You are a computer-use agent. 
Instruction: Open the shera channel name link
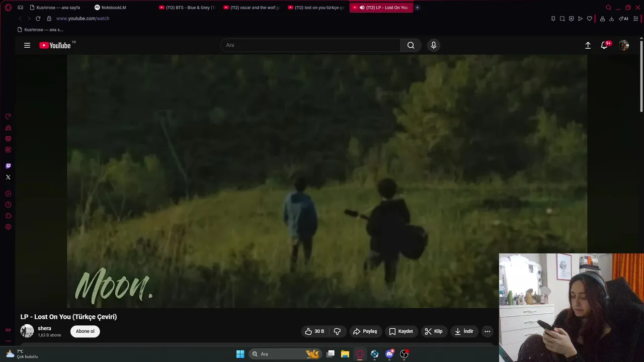[44, 328]
